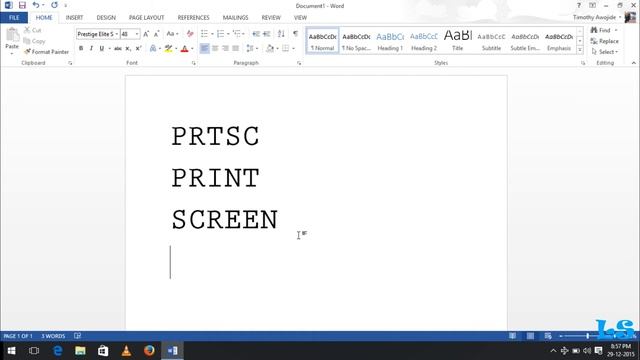
Task: Apply font color red swatch
Action: point(184,49)
